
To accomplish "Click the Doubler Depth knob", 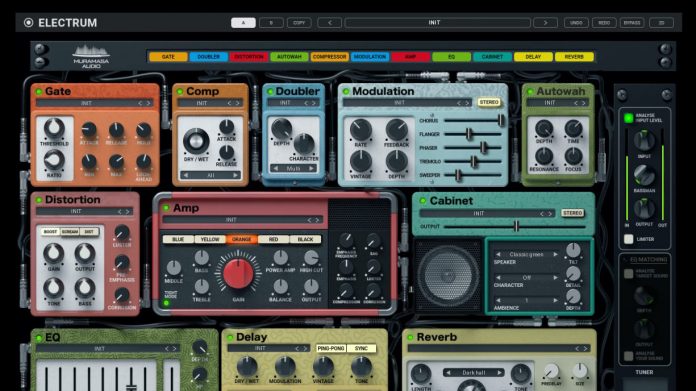I will [281, 129].
